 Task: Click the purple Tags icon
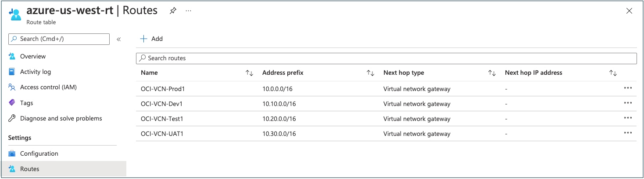[12, 103]
